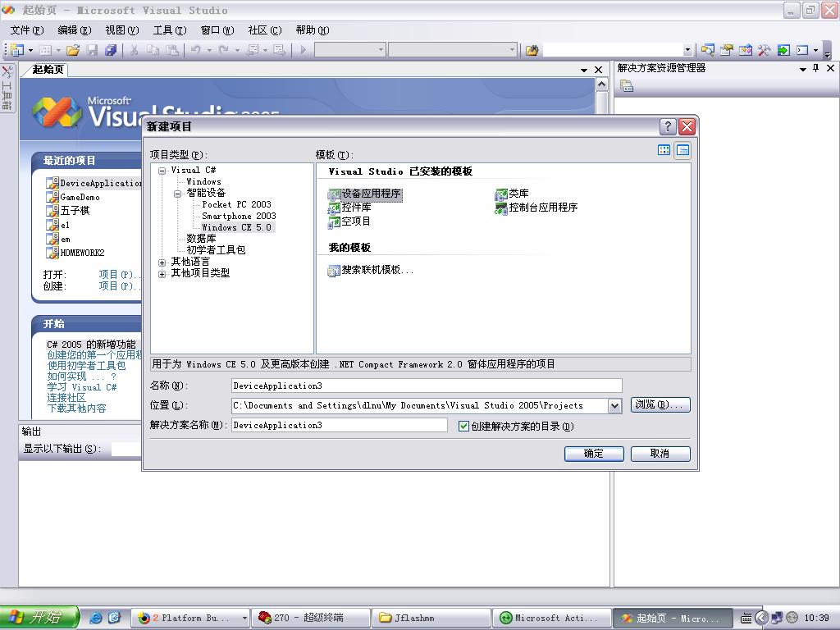The width and height of the screenshot is (840, 630).
Task: Open the 帮助 menu
Action: 313,30
